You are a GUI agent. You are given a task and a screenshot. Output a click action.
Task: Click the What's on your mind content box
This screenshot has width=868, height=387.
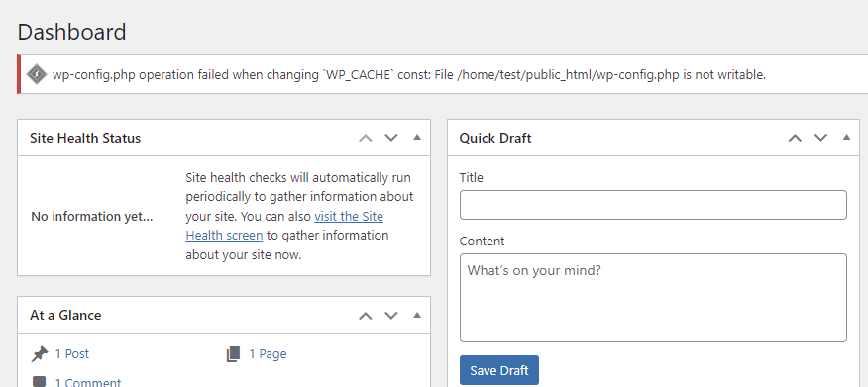(653, 298)
